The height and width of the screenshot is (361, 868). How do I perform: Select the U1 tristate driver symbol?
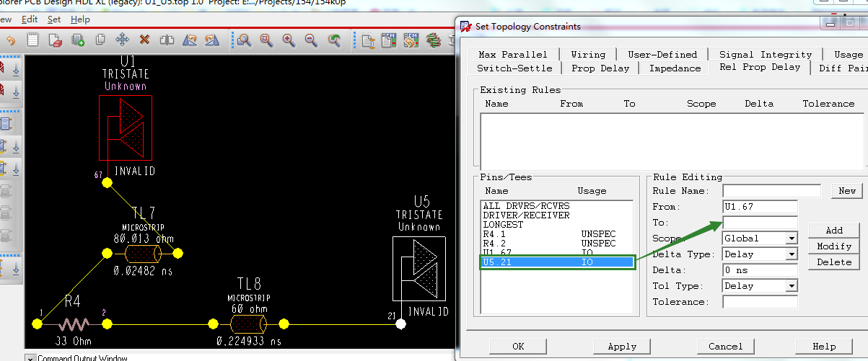coord(125,128)
